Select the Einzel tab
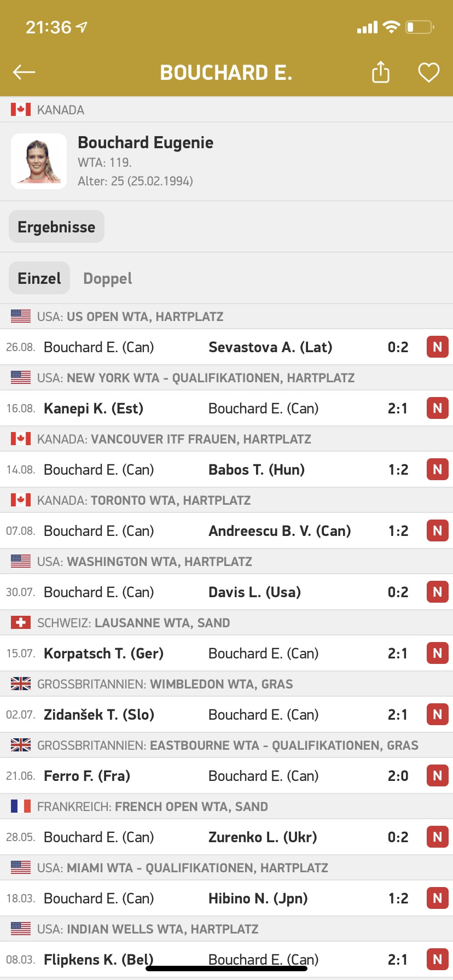This screenshot has height=980, width=453. tap(39, 278)
